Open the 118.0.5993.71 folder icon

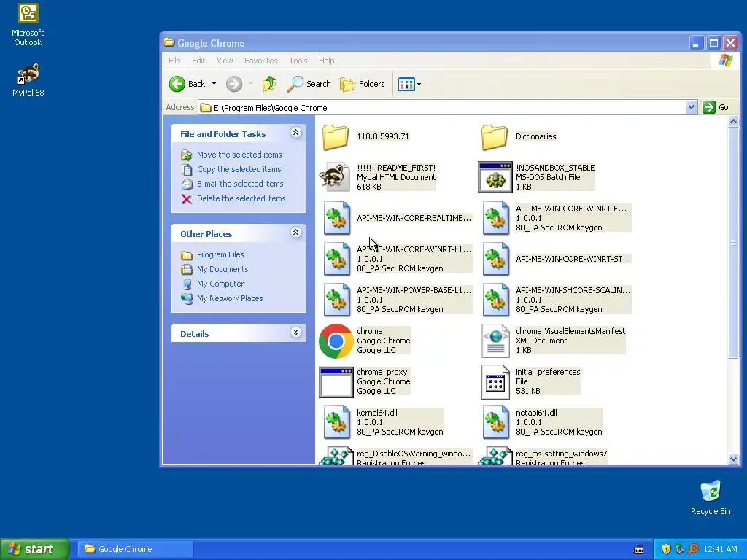click(336, 136)
